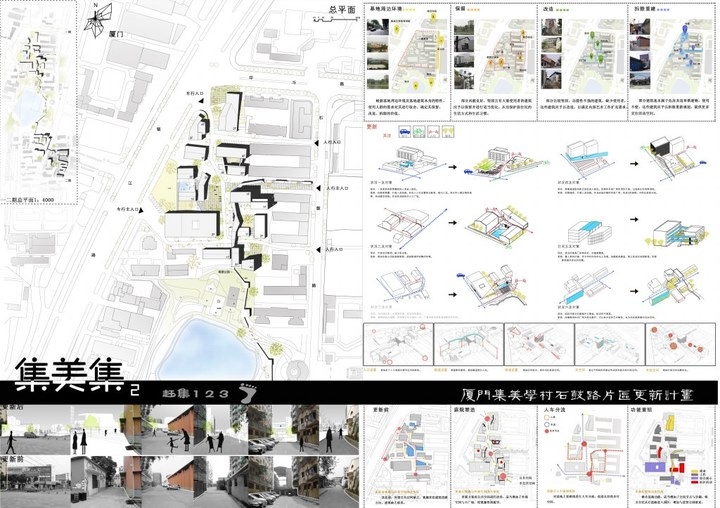Click the green stars next to 改造 heading
The image size is (720, 508).
(562, 10)
